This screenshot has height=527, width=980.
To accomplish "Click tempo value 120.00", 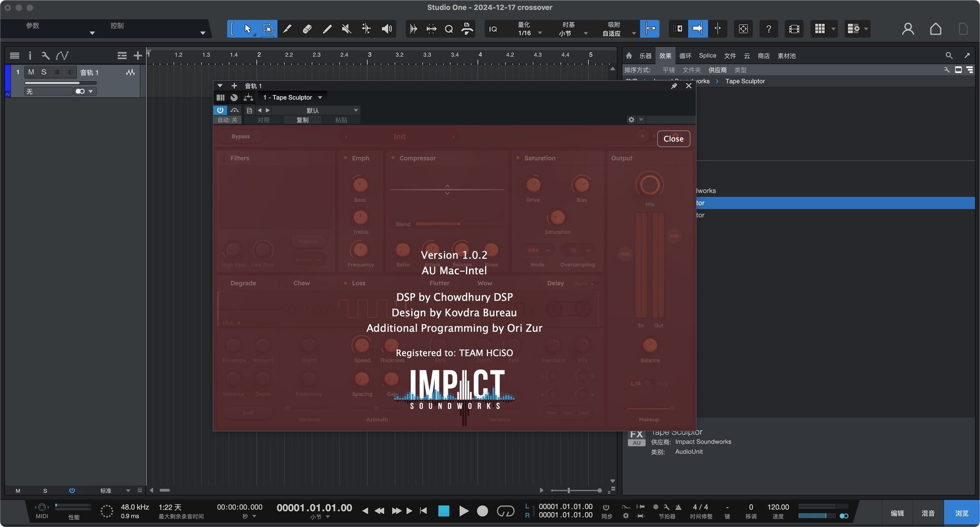I will pos(778,507).
